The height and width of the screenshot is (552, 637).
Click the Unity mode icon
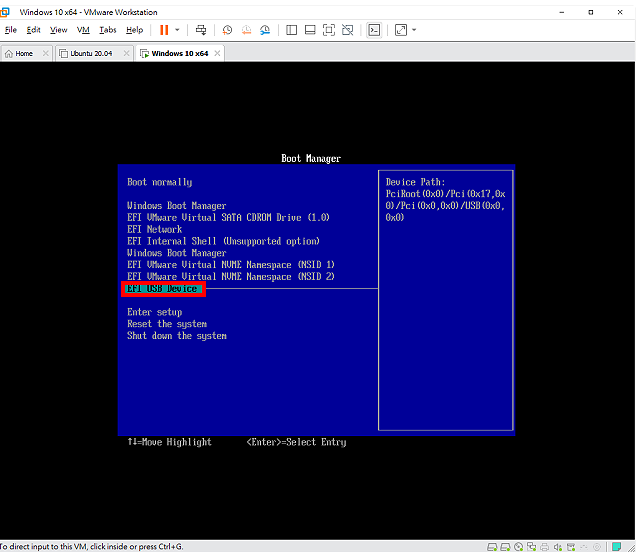pos(347,30)
